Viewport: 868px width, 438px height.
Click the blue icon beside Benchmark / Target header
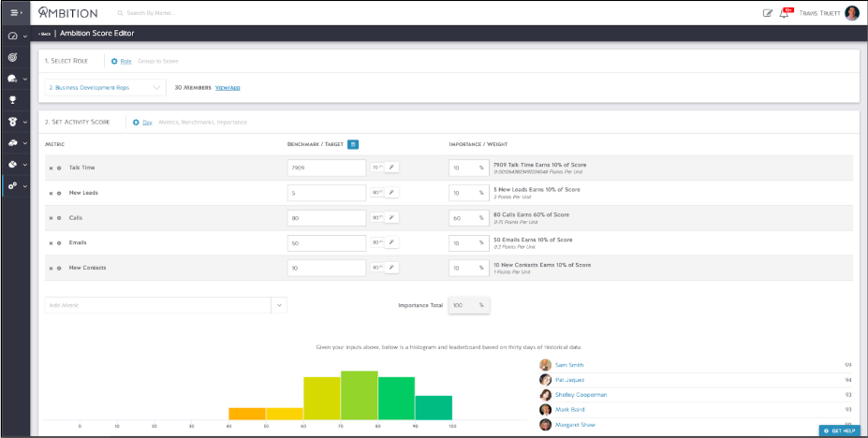click(x=352, y=144)
